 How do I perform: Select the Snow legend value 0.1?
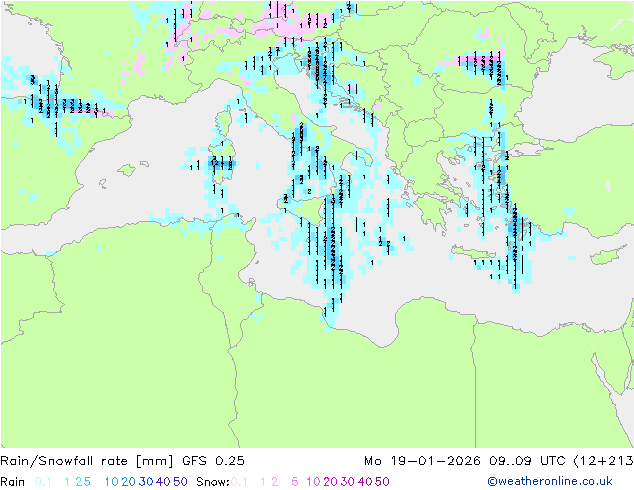click(x=239, y=482)
